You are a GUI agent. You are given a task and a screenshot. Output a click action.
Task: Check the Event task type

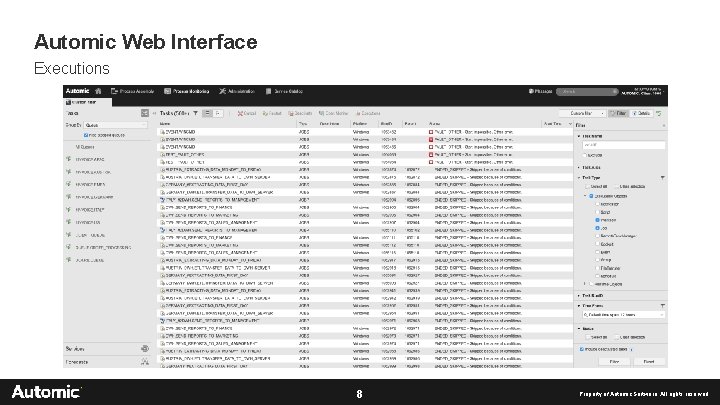597,252
